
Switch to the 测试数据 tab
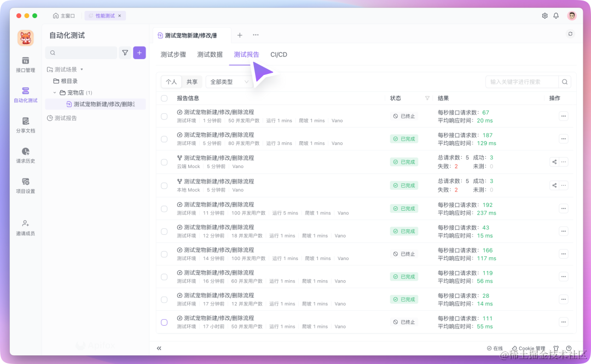tap(210, 55)
